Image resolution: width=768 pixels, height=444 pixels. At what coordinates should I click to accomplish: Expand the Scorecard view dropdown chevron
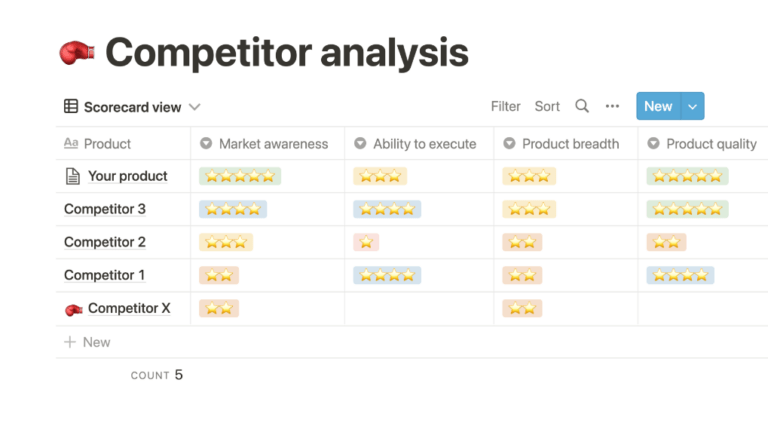click(x=194, y=107)
